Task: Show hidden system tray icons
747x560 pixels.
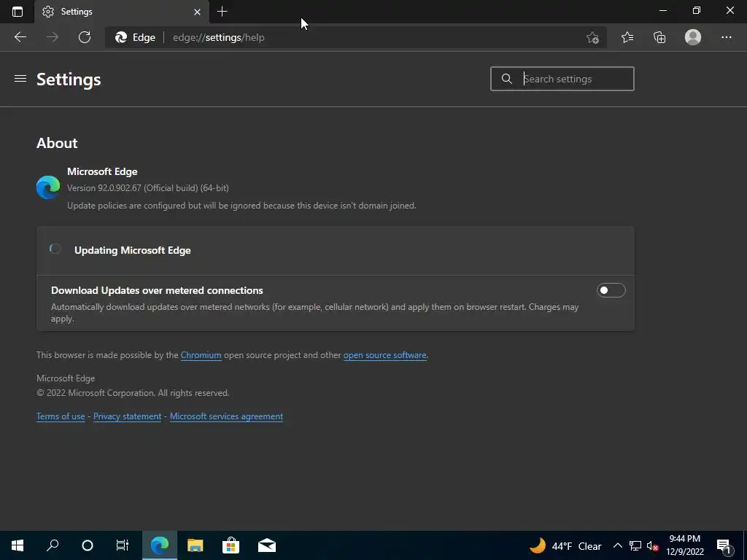Action: point(617,545)
